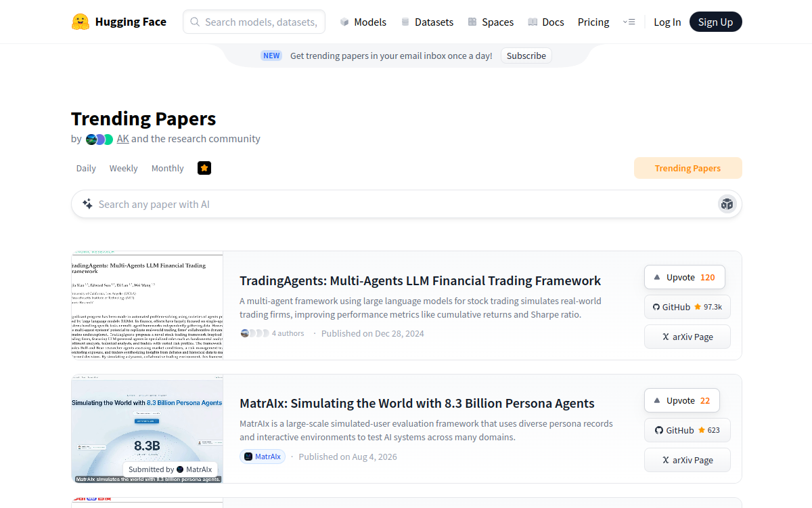Switch to the Daily tab
The image size is (812, 508).
coord(86,168)
